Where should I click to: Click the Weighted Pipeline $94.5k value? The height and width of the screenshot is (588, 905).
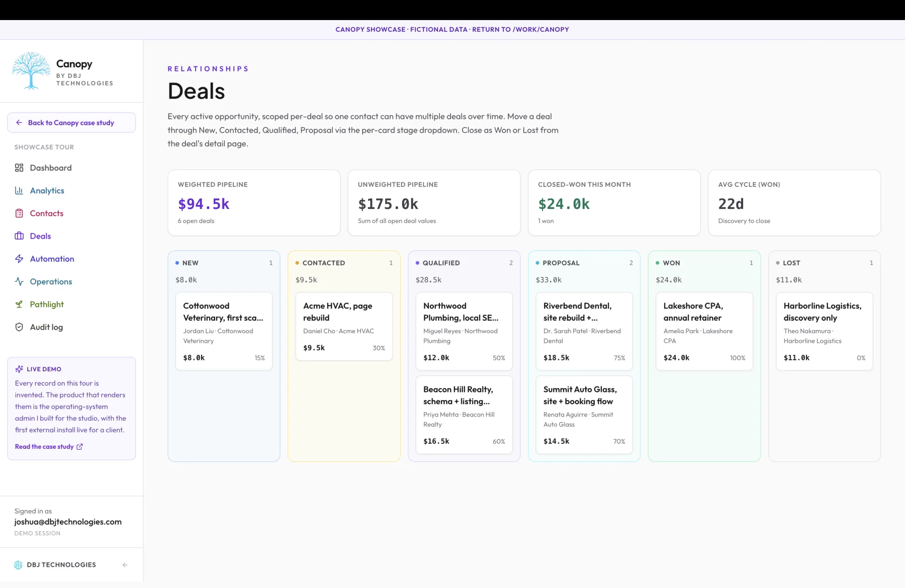coord(204,204)
